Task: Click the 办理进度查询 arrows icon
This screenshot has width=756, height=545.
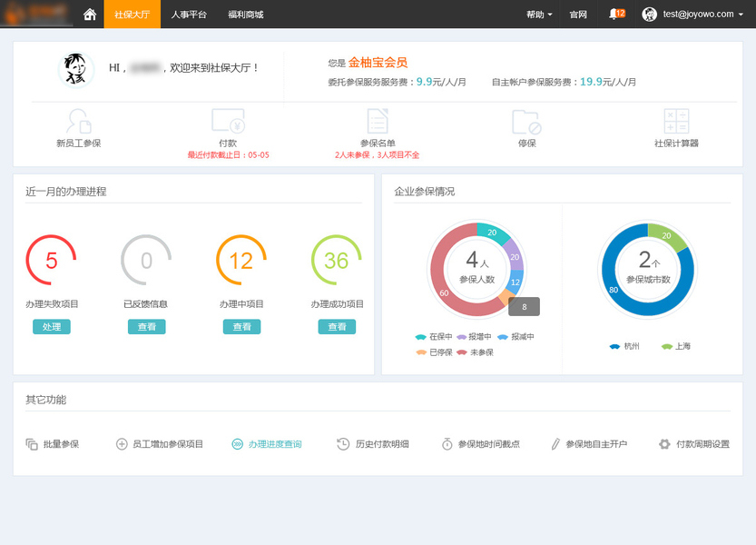Action: (237, 444)
